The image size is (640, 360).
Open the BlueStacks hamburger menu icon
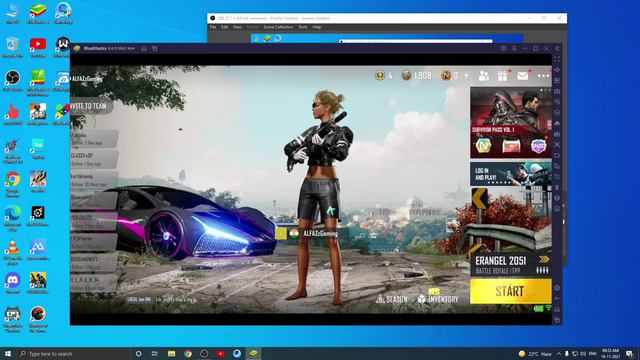point(514,49)
